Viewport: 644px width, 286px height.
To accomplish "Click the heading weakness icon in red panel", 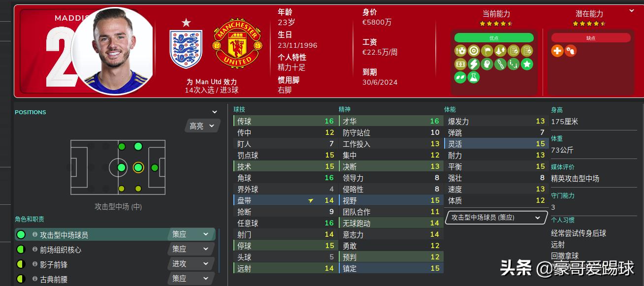I will 571,51.
